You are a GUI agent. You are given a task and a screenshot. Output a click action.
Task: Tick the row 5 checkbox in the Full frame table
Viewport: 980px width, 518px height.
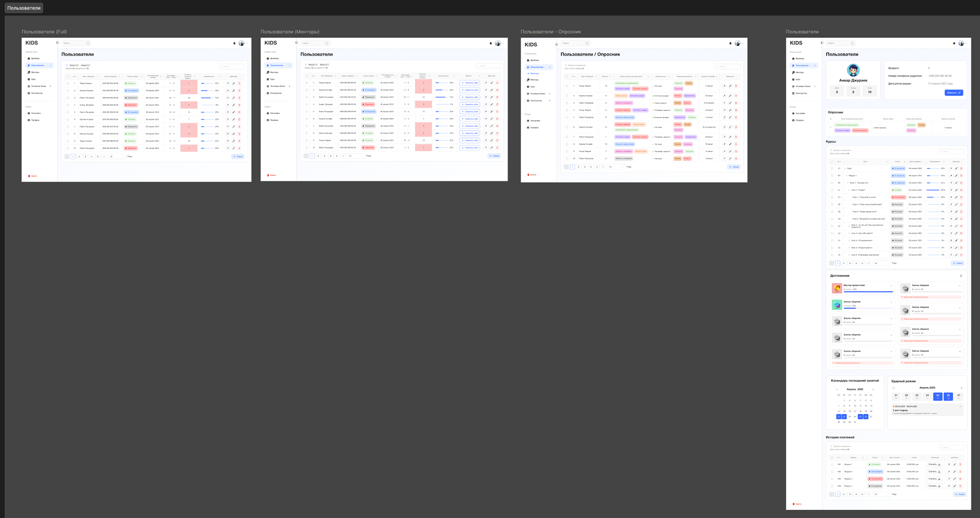[67, 112]
